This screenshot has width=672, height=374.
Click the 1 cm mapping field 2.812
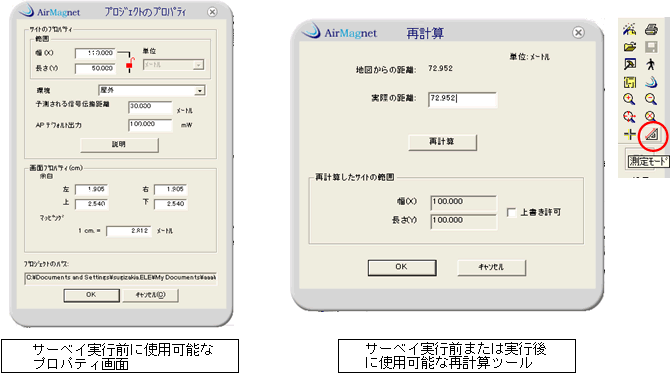pos(129,231)
